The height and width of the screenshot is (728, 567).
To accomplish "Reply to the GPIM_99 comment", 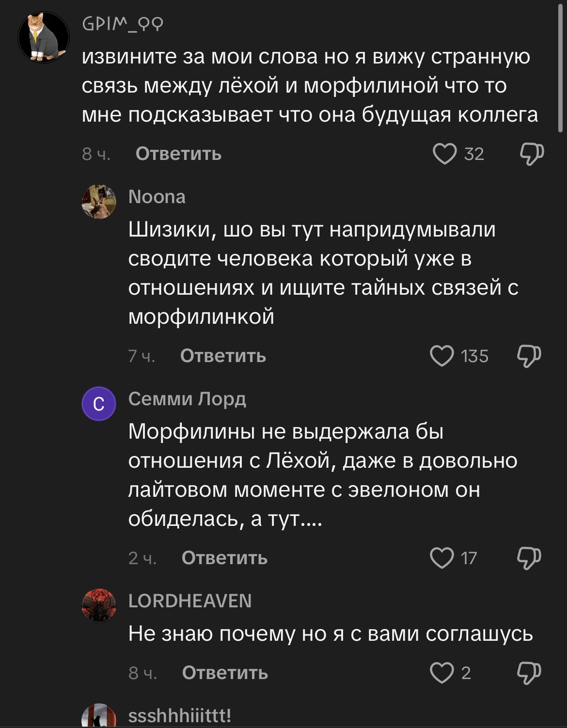I will pos(178,154).
